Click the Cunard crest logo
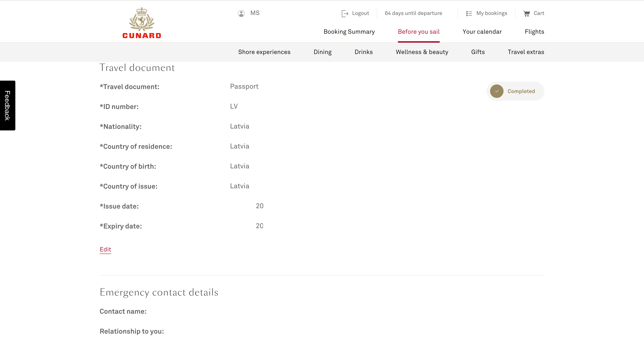The width and height of the screenshot is (644, 343). (x=141, y=23)
